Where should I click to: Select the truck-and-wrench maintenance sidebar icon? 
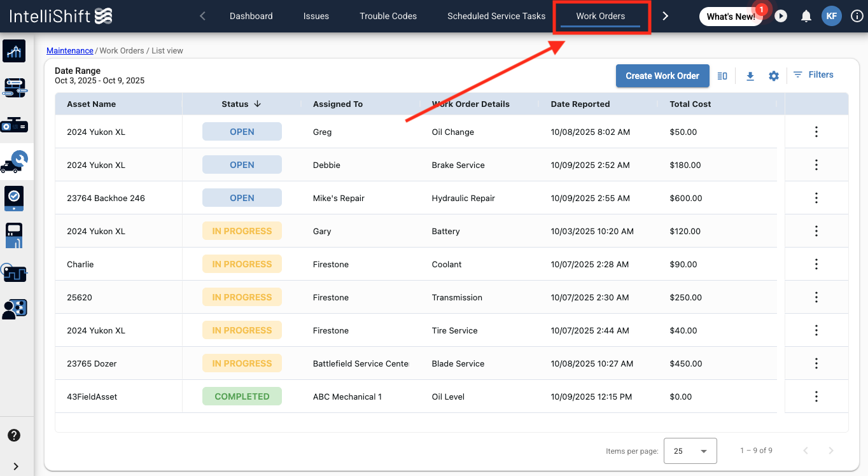point(14,161)
